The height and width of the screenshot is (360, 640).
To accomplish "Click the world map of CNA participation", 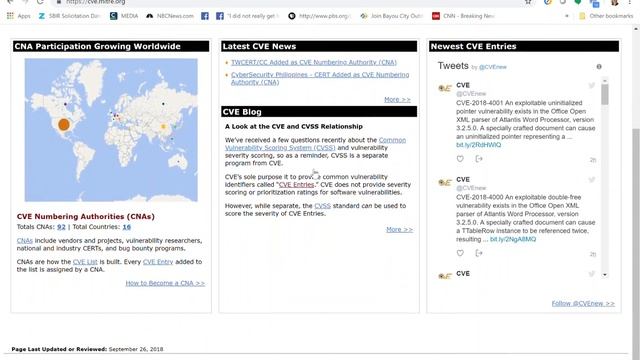I will coord(111,130).
